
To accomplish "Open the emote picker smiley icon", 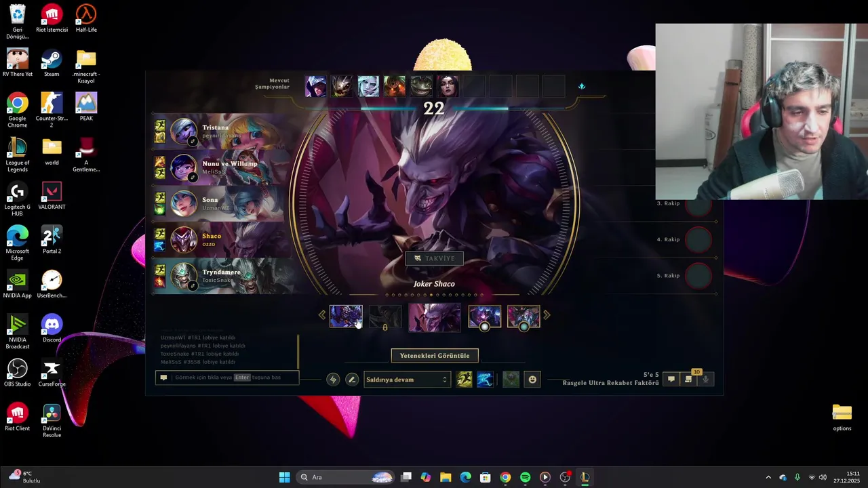I will pos(532,380).
